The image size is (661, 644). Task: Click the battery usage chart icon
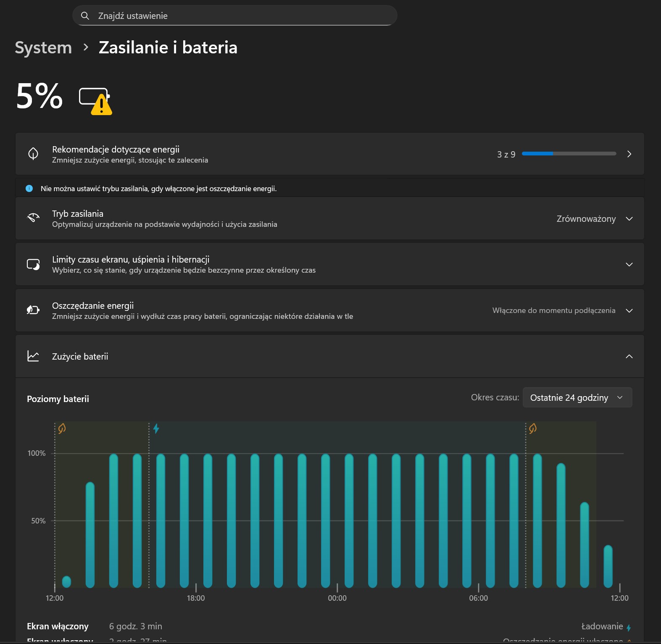(33, 356)
